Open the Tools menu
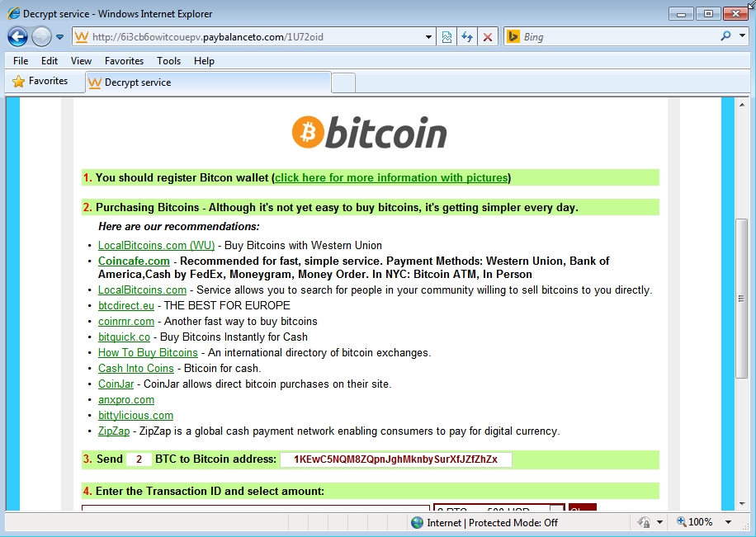The image size is (756, 537). pos(168,61)
